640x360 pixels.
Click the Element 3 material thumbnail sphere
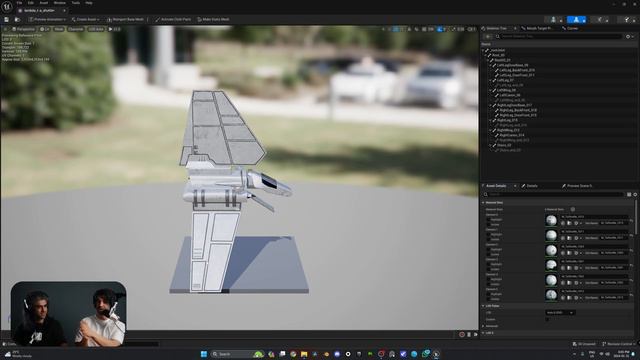[551, 265]
